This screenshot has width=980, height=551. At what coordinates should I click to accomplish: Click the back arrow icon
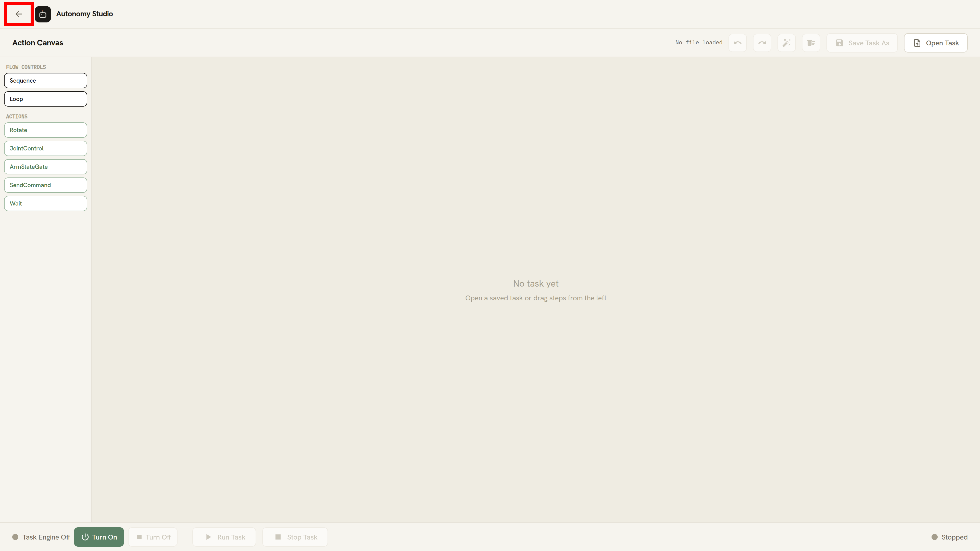(19, 14)
